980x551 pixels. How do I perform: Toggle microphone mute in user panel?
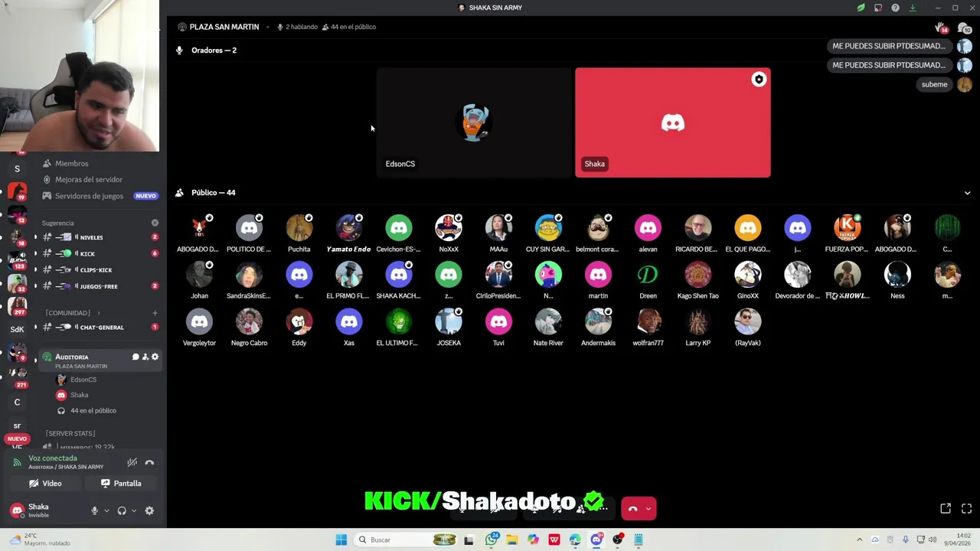95,510
